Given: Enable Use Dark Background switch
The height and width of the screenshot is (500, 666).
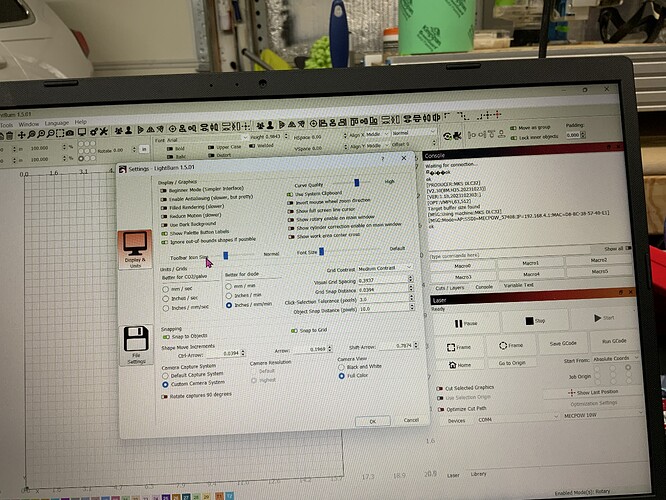Looking at the screenshot, I should tap(164, 225).
